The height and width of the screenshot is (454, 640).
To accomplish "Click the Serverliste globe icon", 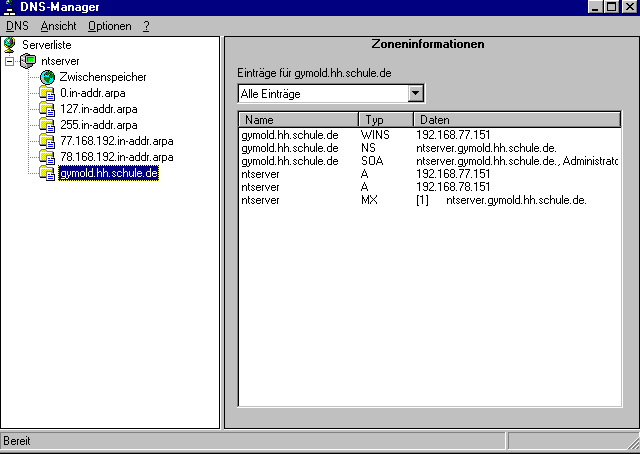I will (x=10, y=45).
